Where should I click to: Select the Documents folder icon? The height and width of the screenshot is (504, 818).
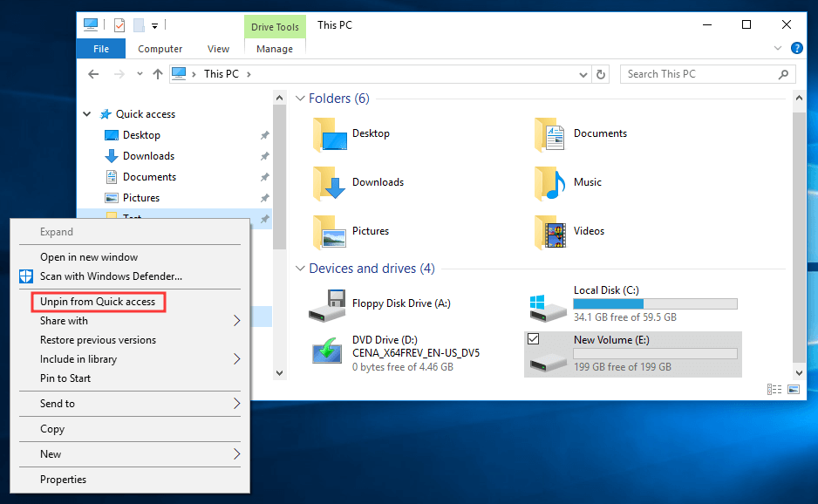coord(550,134)
